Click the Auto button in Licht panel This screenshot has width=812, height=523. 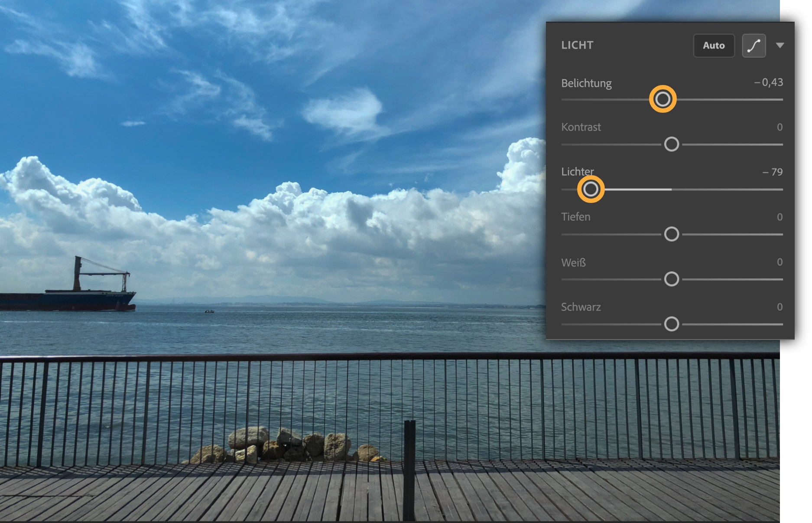coord(714,46)
